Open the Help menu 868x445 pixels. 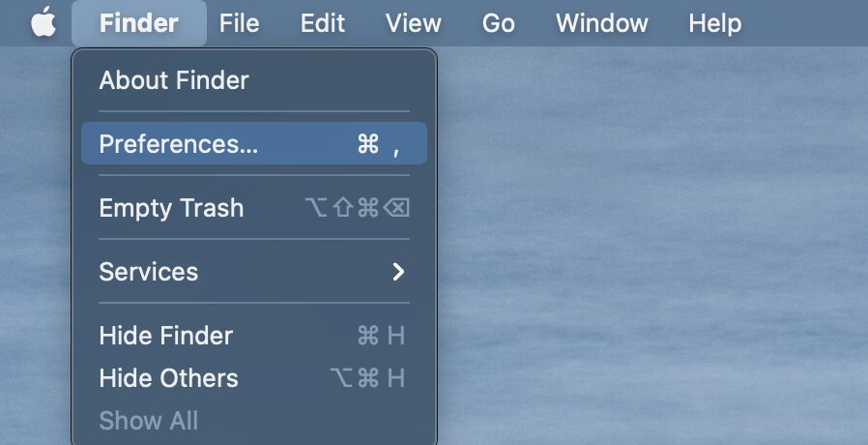pyautogui.click(x=714, y=22)
